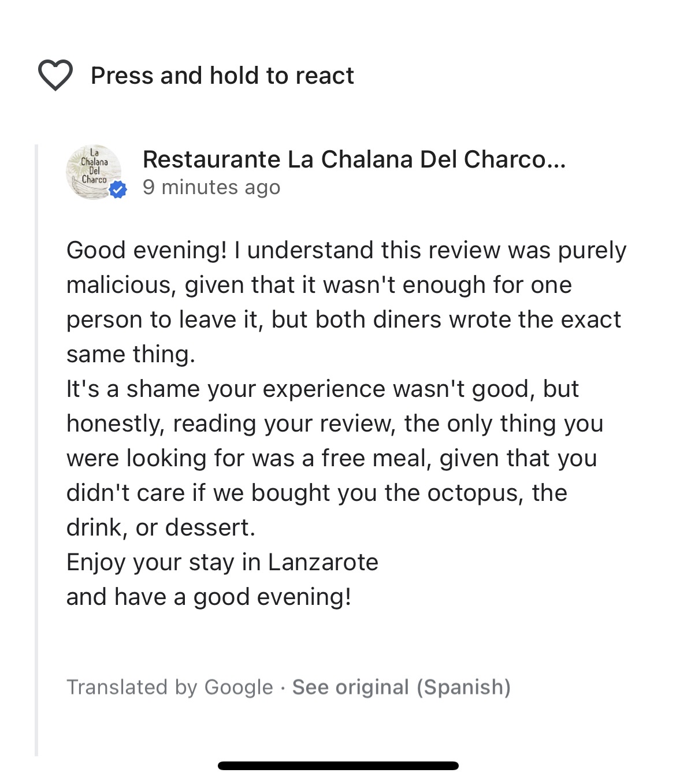The image size is (676, 784).
Task: Select the "It's a shame" paragraph
Action: click(334, 458)
